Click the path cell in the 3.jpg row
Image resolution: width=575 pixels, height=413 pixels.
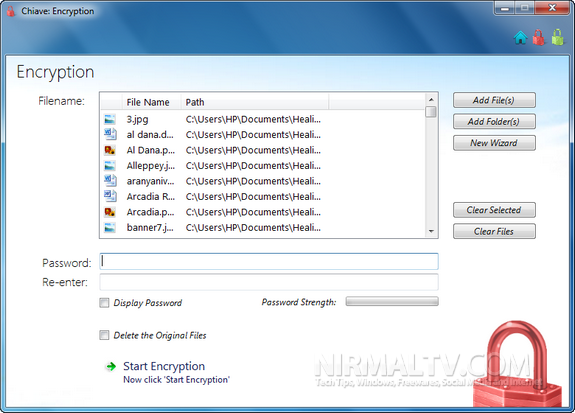[x=253, y=119]
